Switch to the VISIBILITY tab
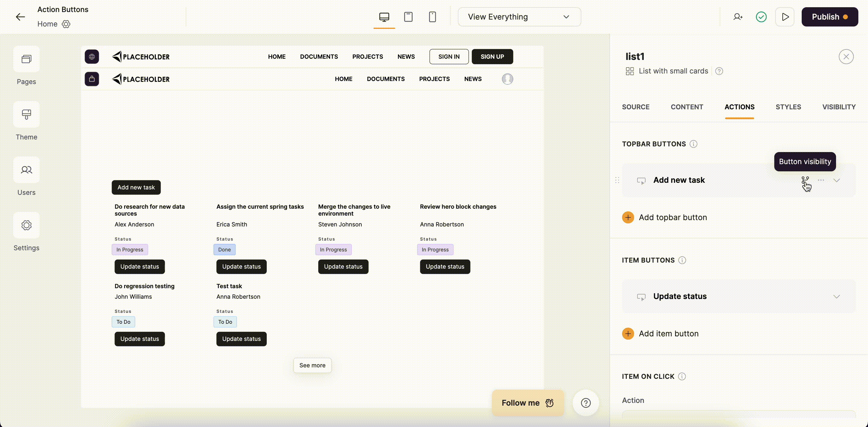 [839, 107]
